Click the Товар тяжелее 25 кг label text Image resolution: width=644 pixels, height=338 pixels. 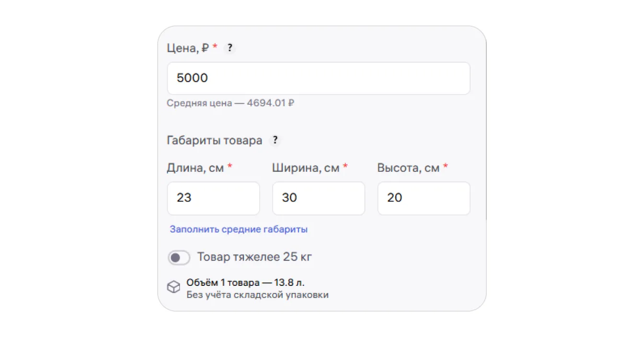[x=254, y=257]
